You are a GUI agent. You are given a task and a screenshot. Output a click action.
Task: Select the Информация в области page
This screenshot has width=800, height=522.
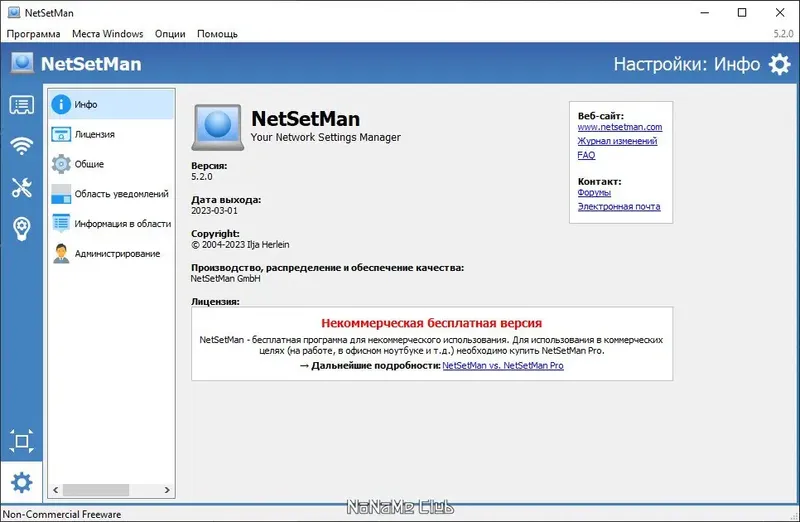[112, 223]
